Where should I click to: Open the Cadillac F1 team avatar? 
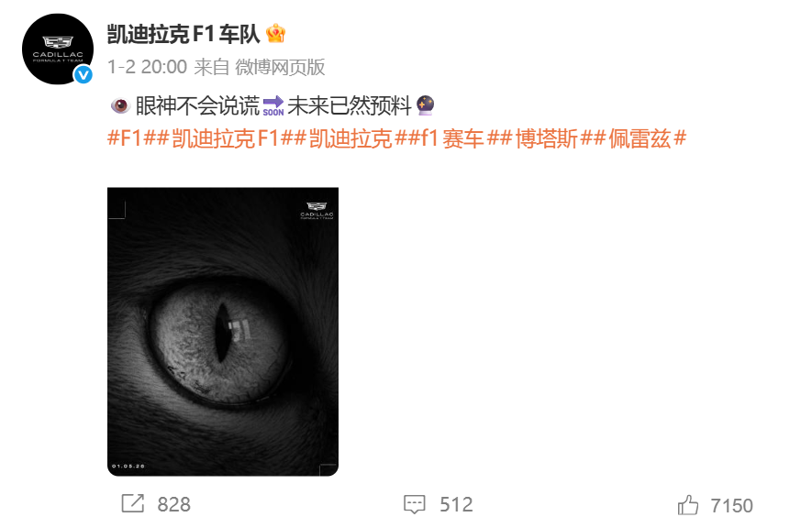click(58, 49)
